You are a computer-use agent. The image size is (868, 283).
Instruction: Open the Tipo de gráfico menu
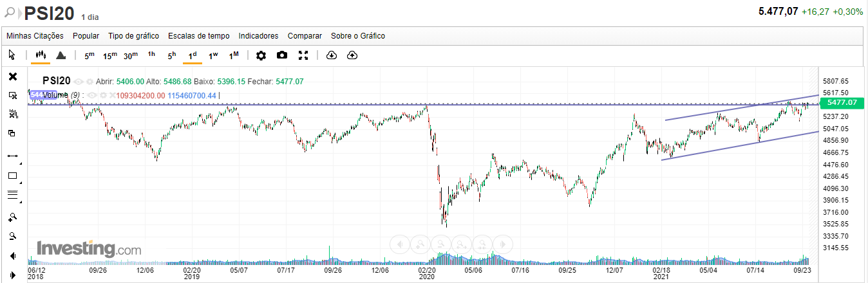133,36
